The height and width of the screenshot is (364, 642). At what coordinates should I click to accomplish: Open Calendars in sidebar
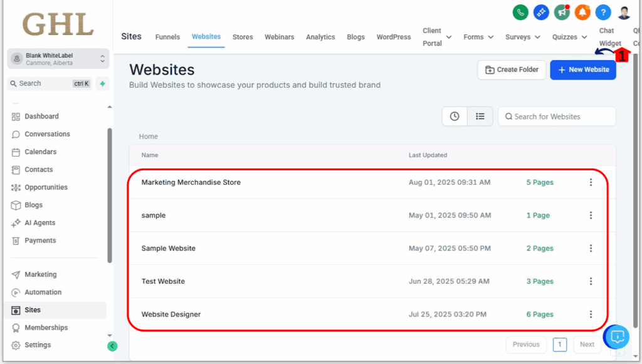coord(41,152)
